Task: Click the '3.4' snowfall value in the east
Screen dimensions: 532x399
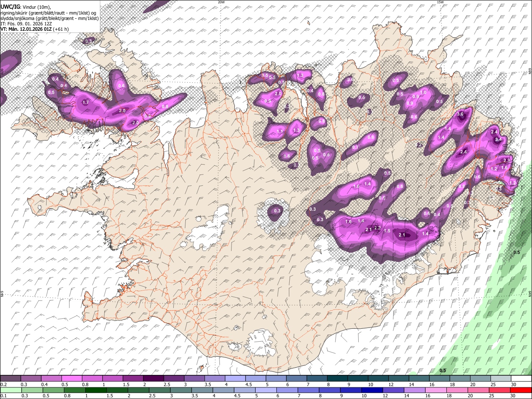Action: coord(498,140)
